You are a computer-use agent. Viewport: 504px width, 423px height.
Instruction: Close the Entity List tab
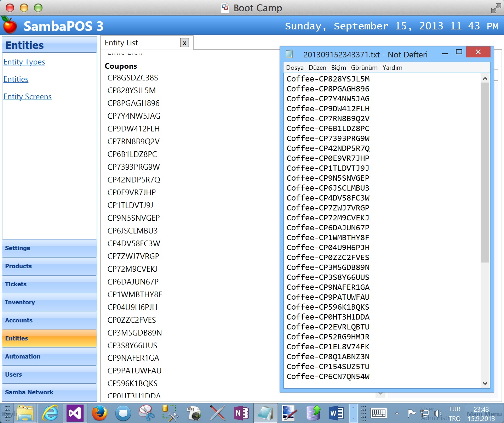[x=184, y=43]
